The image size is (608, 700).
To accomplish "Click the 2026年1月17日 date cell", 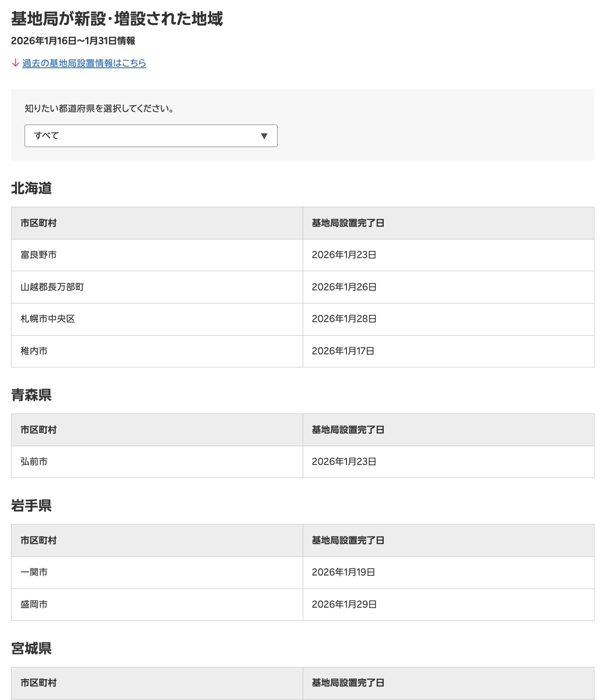I will click(x=449, y=351).
